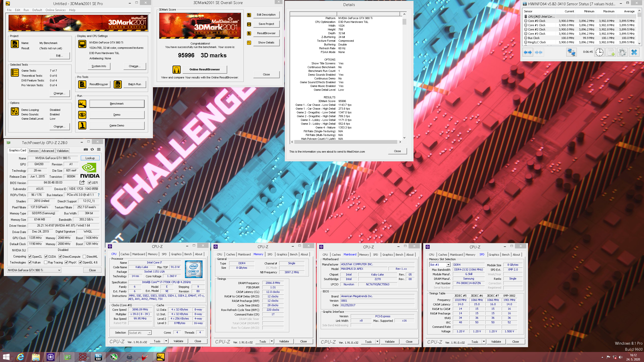Screen dimensions: 644x362
Task: Click the Save Project floppy icon
Action: [249, 24]
